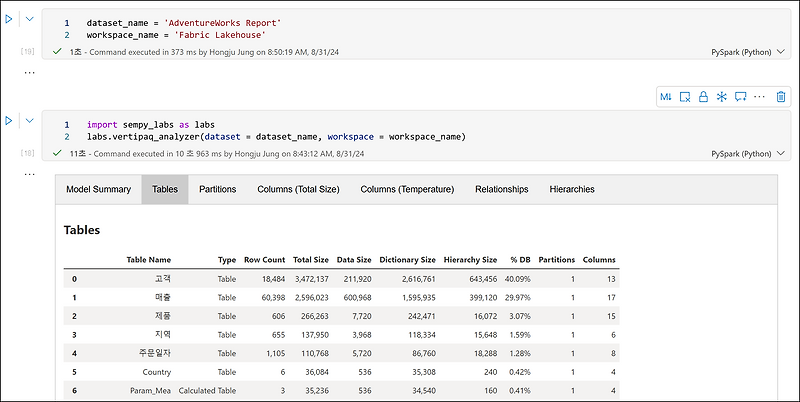
Task: Open PySpark (Python) language dropdown of second cell
Action: pyautogui.click(x=748, y=154)
